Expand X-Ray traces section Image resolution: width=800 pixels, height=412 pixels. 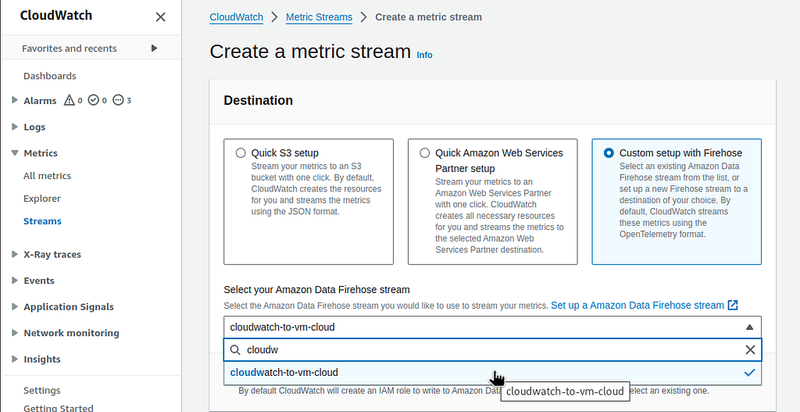[x=15, y=254]
